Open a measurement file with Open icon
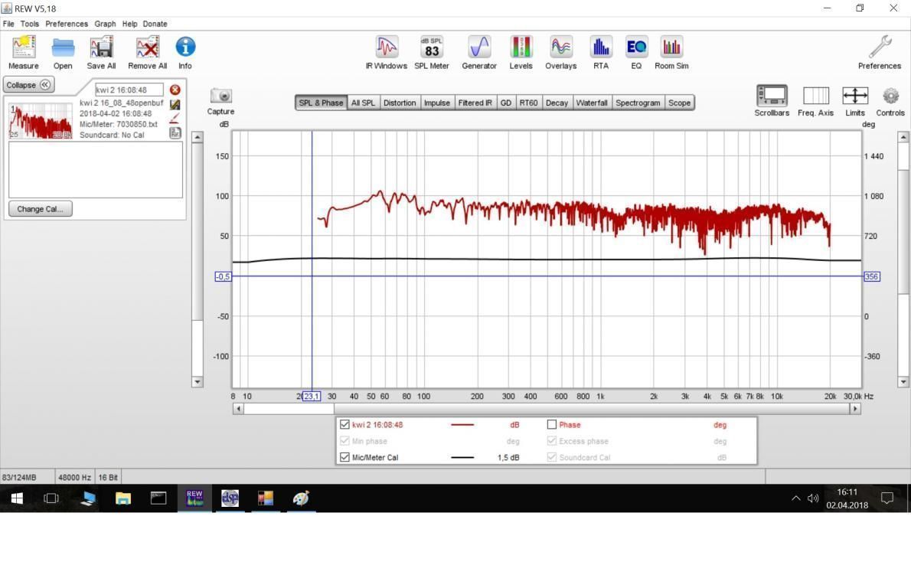Viewport: 911px width, 588px height. pyautogui.click(x=63, y=52)
